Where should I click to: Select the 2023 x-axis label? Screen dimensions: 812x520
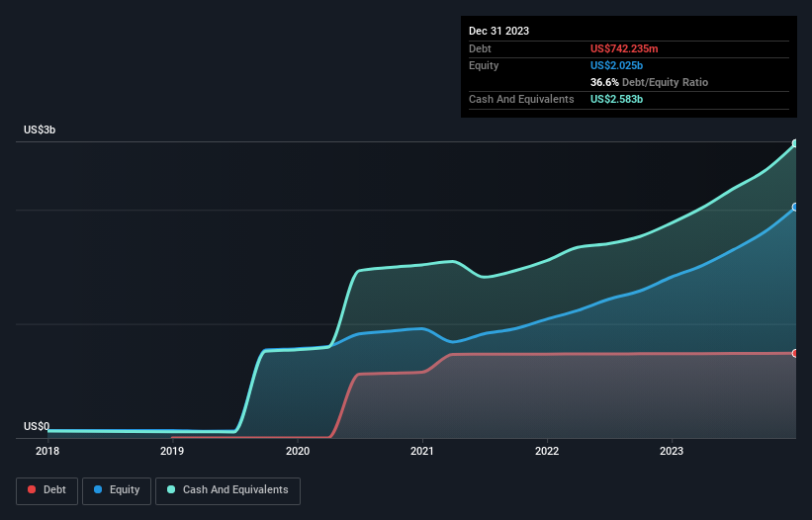(672, 451)
